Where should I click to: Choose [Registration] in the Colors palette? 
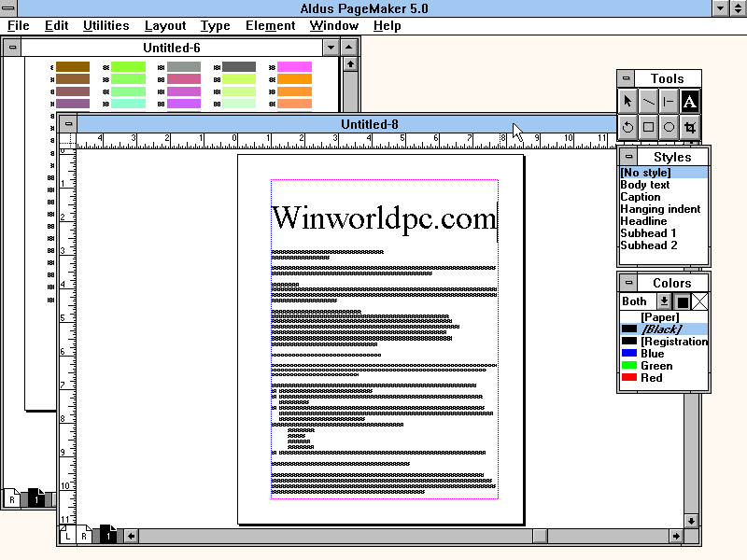click(664, 342)
